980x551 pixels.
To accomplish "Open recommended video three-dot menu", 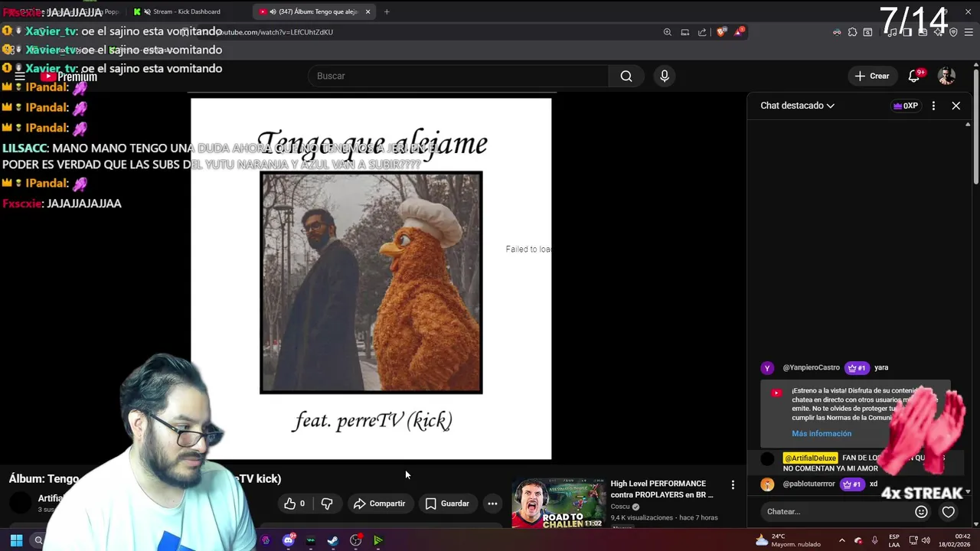I will pos(733,485).
